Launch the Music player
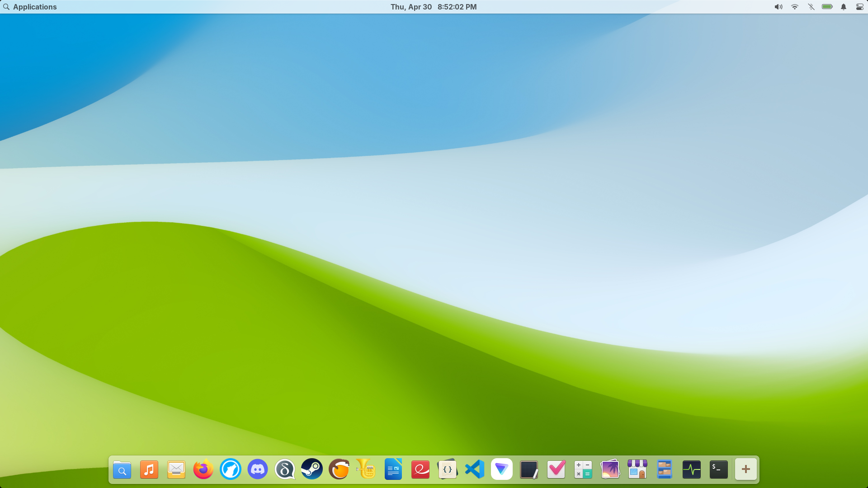 click(149, 469)
